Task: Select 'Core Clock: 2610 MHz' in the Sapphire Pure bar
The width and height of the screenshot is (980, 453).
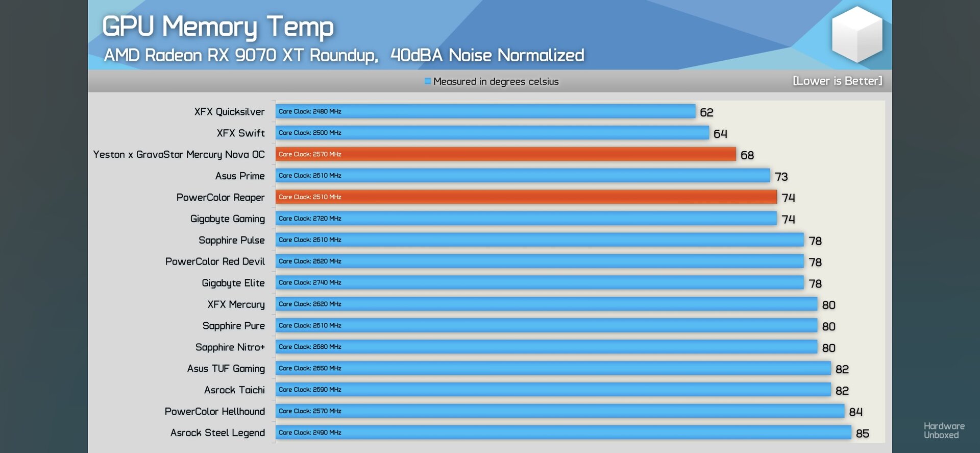Action: tap(310, 325)
